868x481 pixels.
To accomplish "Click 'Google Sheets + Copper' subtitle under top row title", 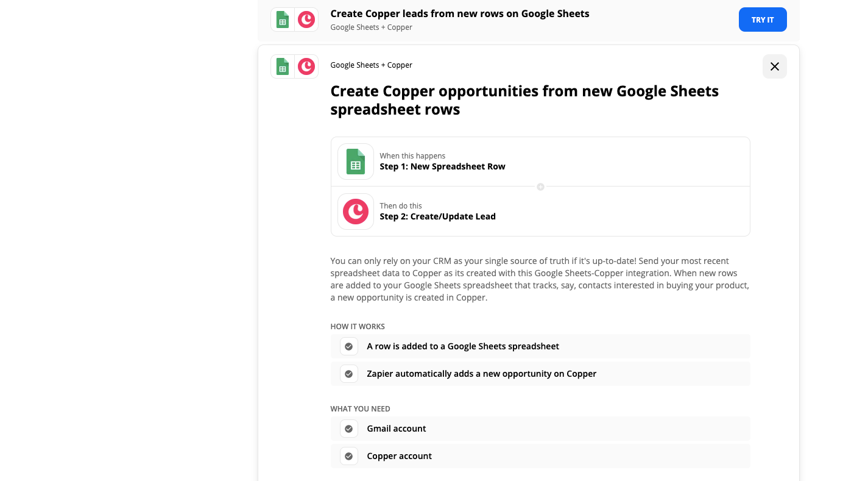I will tap(371, 27).
